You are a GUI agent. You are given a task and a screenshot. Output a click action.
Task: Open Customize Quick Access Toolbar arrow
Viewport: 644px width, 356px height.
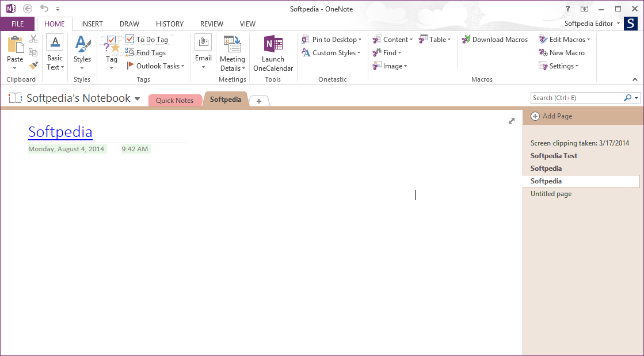(x=58, y=9)
